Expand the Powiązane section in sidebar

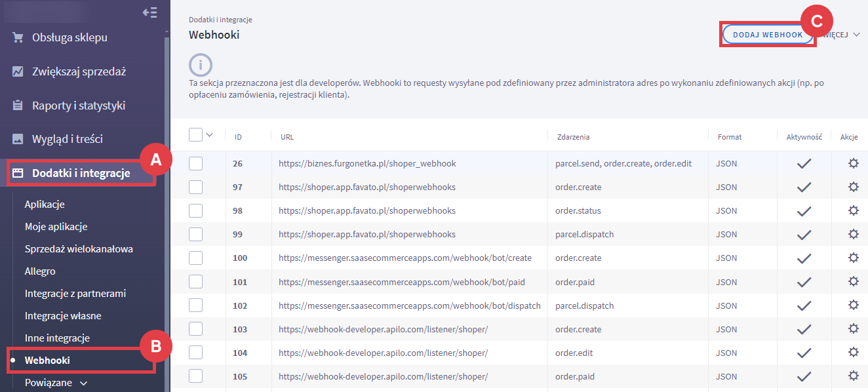(x=83, y=383)
